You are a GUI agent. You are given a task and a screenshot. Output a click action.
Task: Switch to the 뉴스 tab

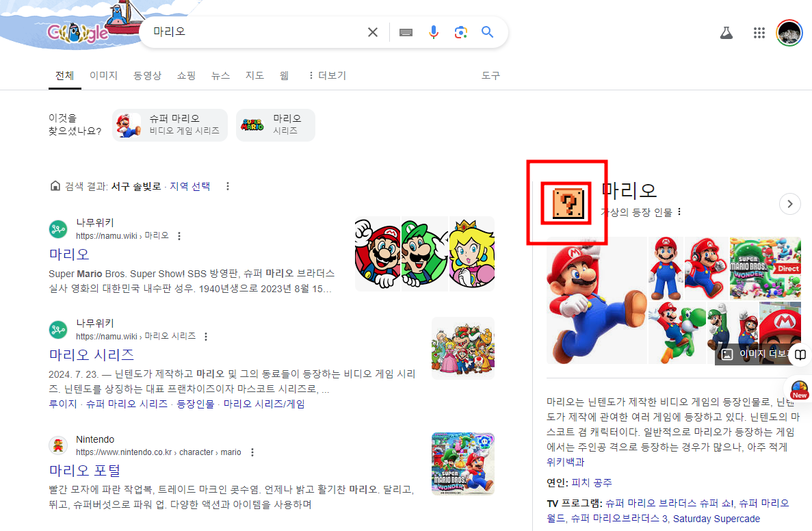tap(220, 76)
